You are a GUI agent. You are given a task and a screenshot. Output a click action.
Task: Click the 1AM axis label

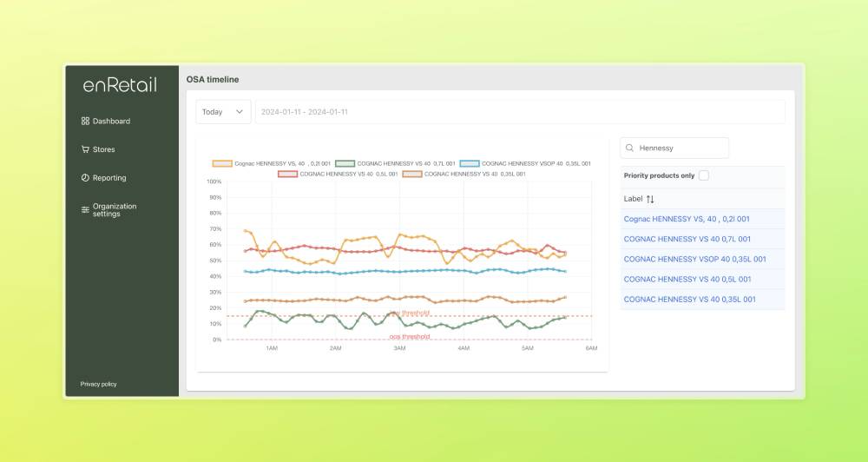tap(272, 348)
